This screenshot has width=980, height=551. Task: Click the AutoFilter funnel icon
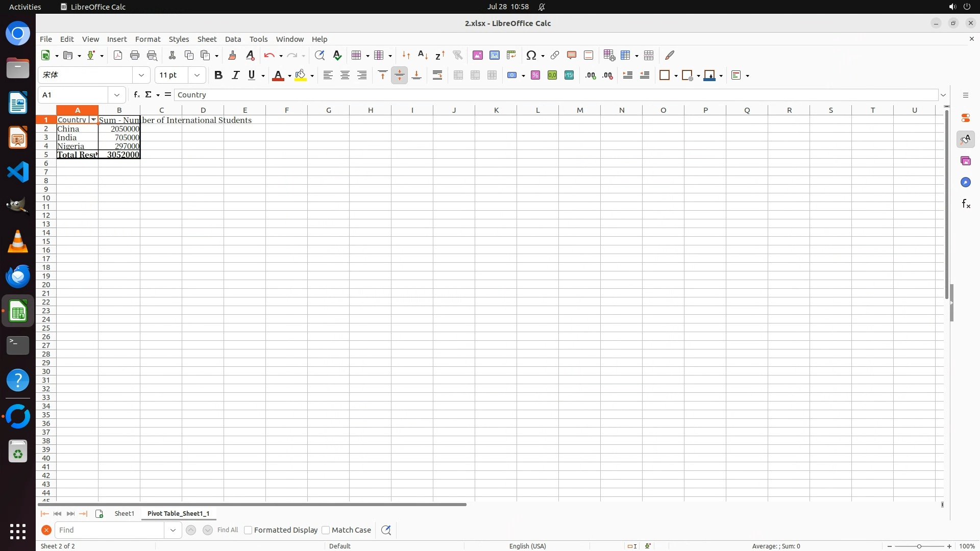click(x=457, y=55)
